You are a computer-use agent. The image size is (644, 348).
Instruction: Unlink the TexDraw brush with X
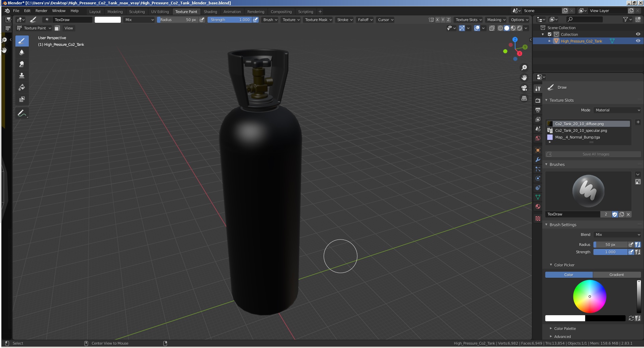(628, 214)
